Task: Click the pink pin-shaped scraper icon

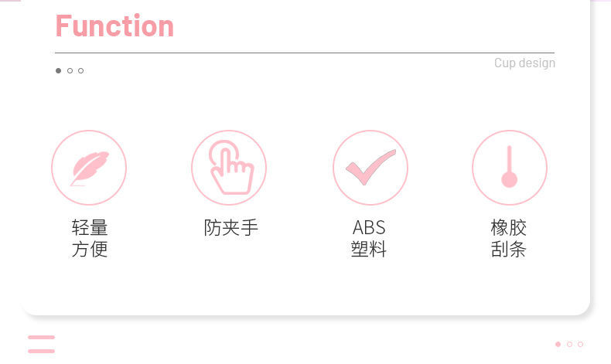Action: (509, 168)
